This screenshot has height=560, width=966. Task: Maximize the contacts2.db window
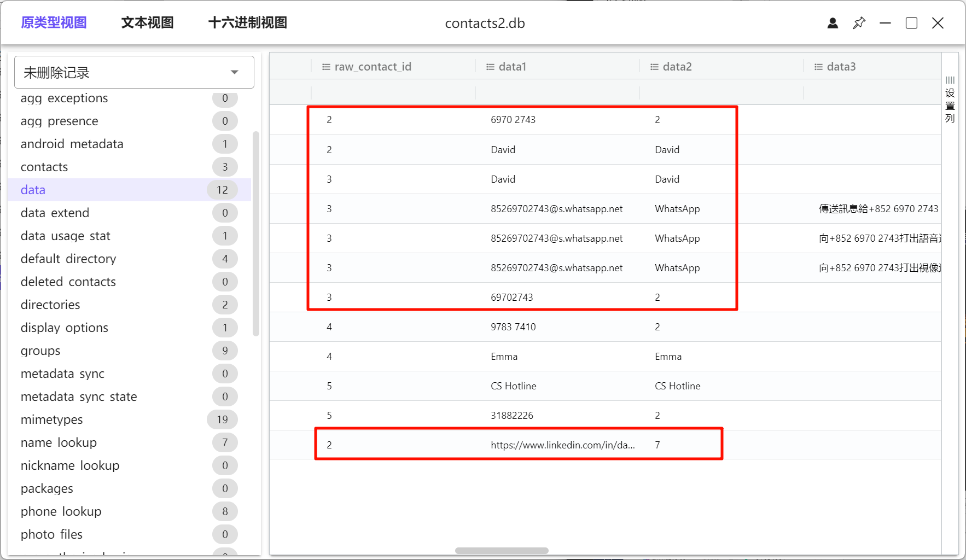pyautogui.click(x=911, y=23)
